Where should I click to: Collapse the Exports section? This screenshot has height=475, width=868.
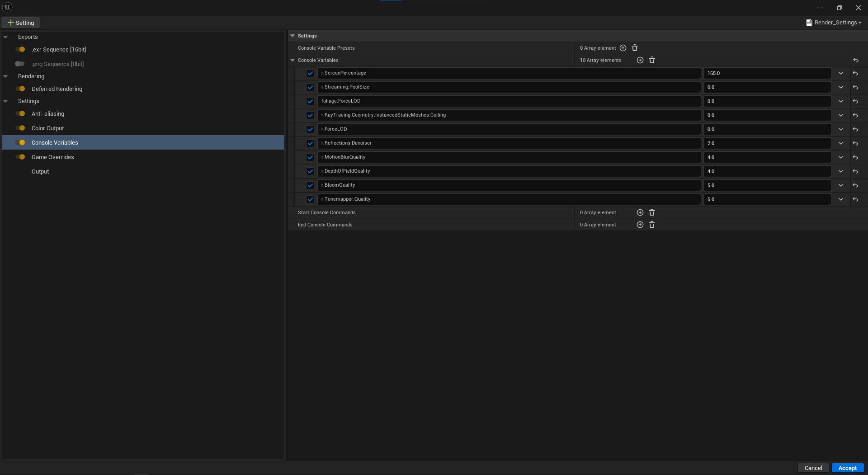point(5,37)
